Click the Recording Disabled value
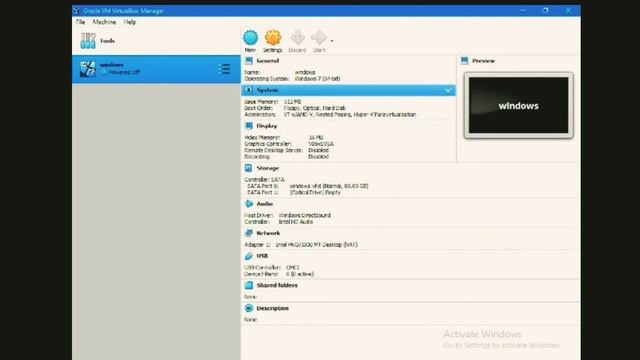 pyautogui.click(x=318, y=156)
